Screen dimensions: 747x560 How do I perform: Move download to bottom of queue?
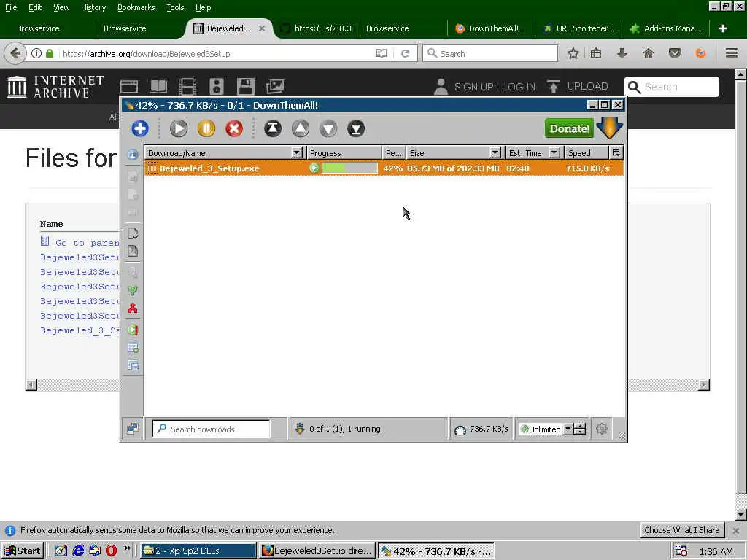356,128
